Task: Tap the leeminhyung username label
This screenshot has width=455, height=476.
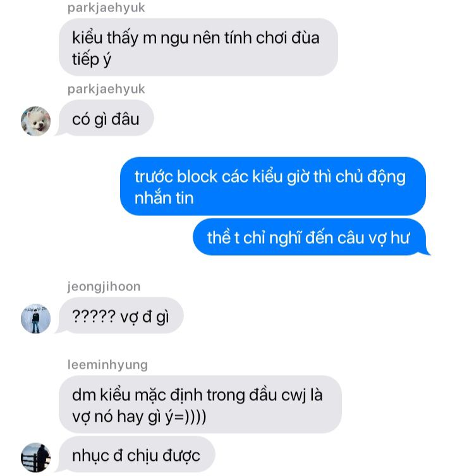Action: point(107,365)
